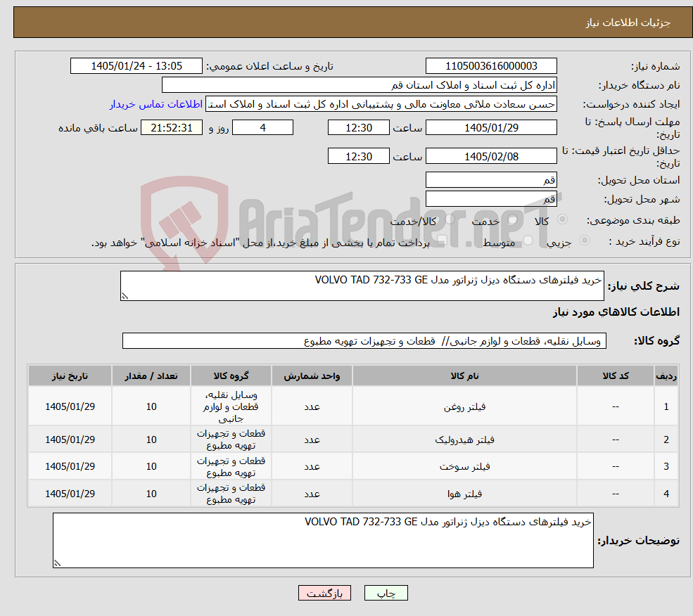Click the اطلاعات کالاهای مورد نیاز heading

click(x=616, y=312)
